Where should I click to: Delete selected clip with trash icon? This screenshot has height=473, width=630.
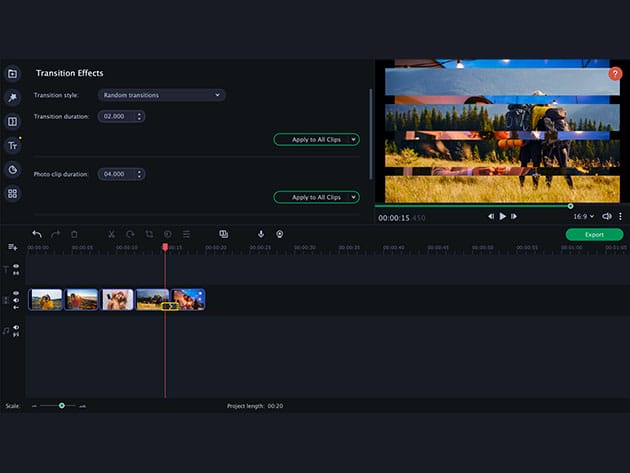pyautogui.click(x=74, y=234)
